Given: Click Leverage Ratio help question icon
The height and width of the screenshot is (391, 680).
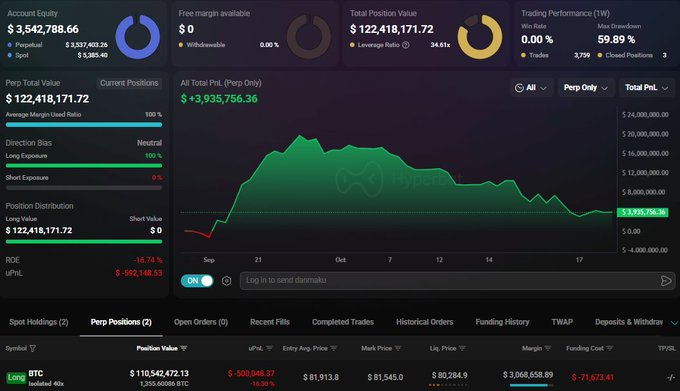Looking at the screenshot, I should pyautogui.click(x=405, y=45).
